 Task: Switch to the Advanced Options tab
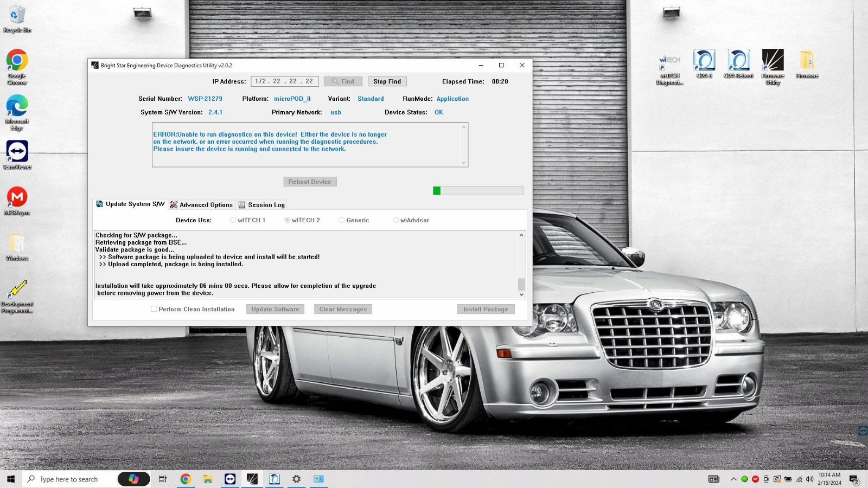[x=201, y=205]
